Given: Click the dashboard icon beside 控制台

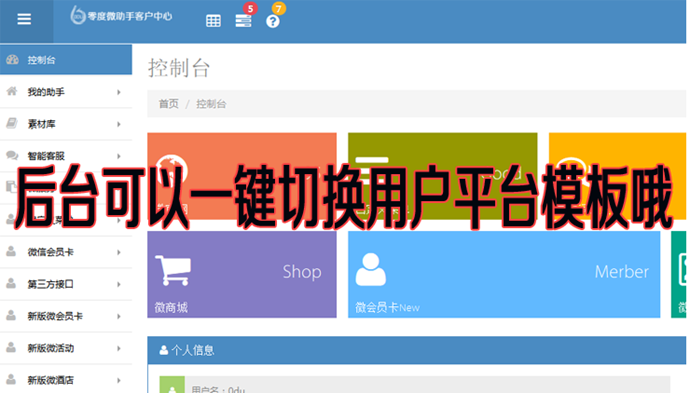Looking at the screenshot, I should [x=12, y=59].
